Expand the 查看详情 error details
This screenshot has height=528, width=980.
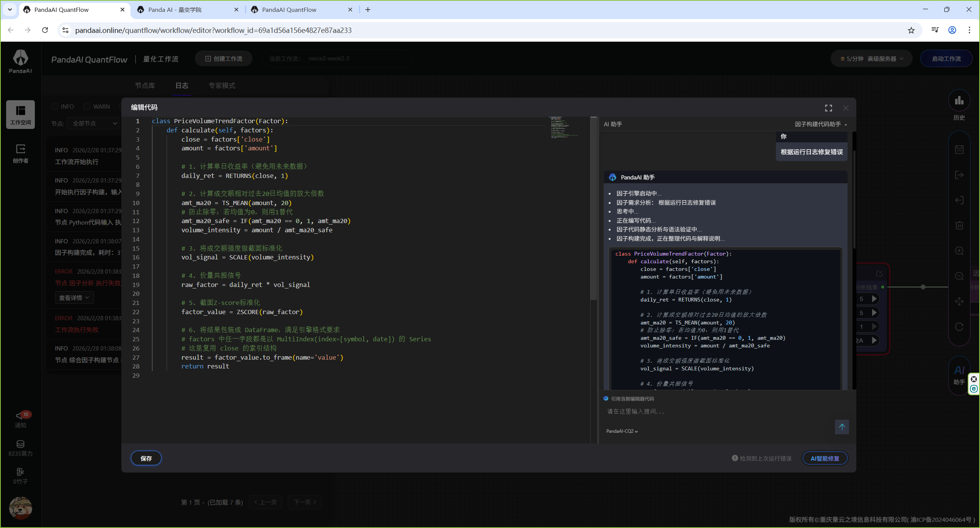point(74,298)
